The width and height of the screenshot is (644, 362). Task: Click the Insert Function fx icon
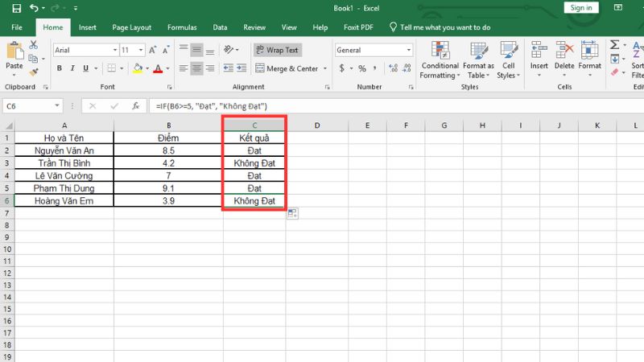pos(136,105)
